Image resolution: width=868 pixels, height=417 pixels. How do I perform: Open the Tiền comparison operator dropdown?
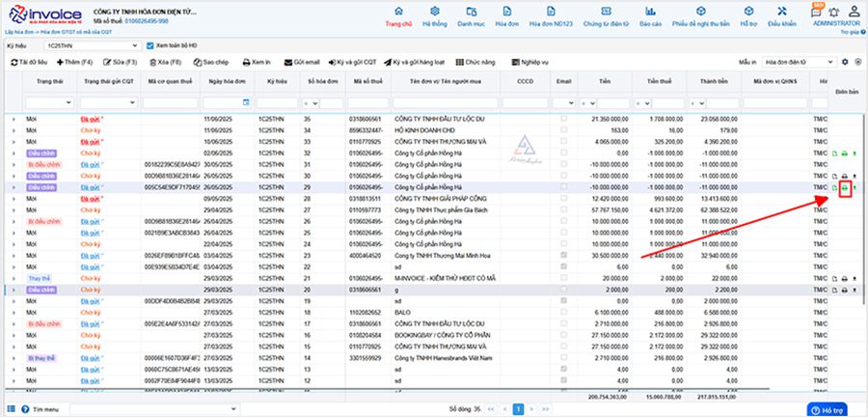pos(587,103)
